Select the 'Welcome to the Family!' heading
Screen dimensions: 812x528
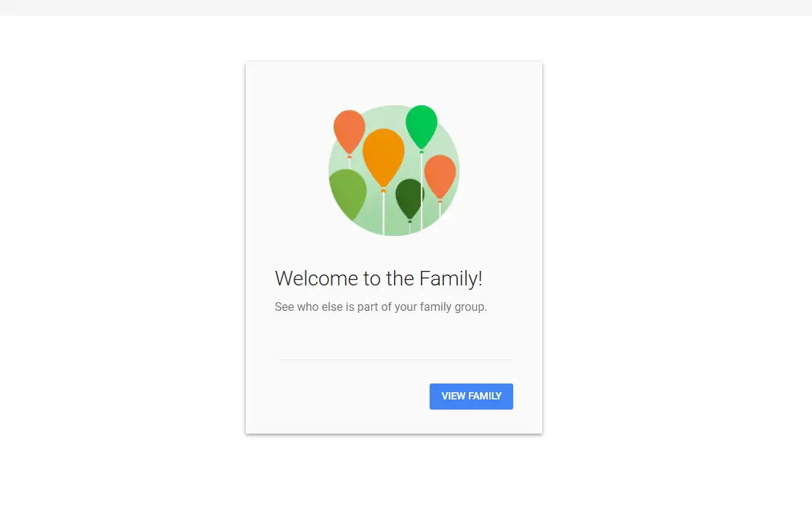tap(379, 279)
